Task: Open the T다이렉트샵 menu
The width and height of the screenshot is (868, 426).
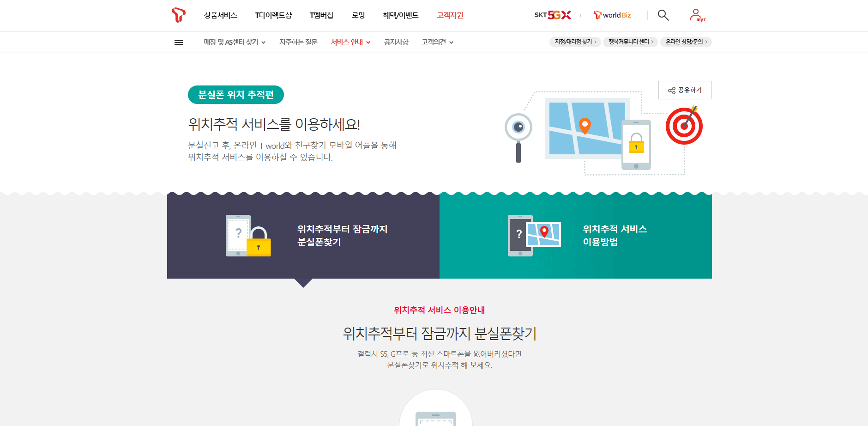Action: 274,15
